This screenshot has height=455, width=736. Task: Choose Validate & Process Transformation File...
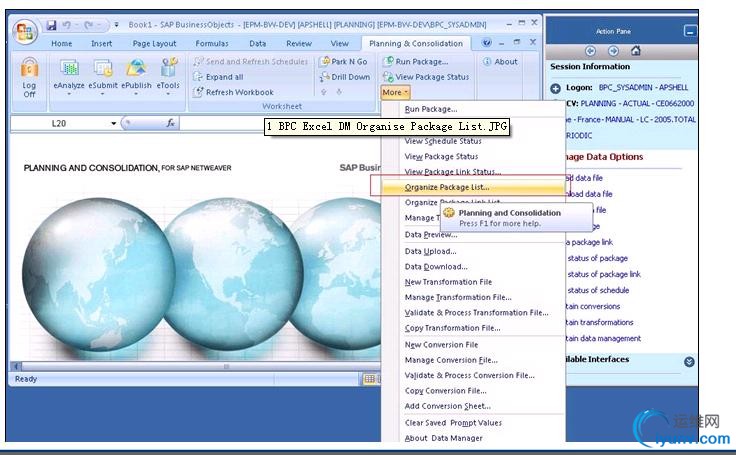point(476,313)
